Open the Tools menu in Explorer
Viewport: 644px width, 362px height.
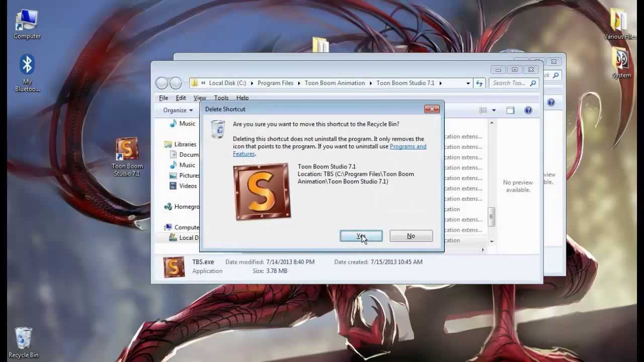tap(221, 98)
